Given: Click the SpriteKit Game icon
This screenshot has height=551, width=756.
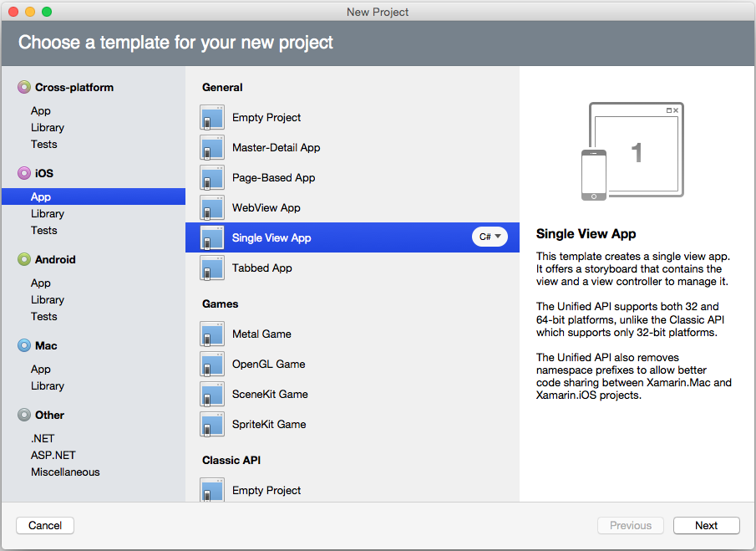Looking at the screenshot, I should (x=212, y=424).
